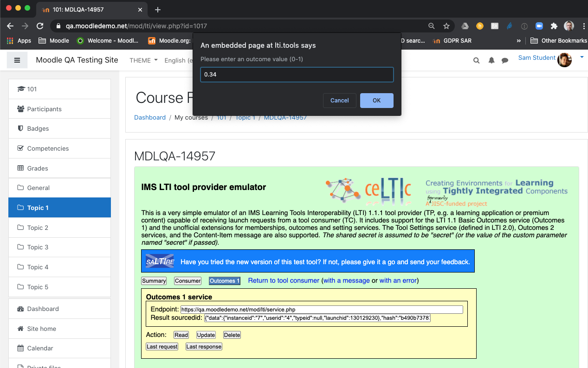Image resolution: width=588 pixels, height=368 pixels.
Task: Open Calendar in sidebar
Action: click(x=59, y=348)
